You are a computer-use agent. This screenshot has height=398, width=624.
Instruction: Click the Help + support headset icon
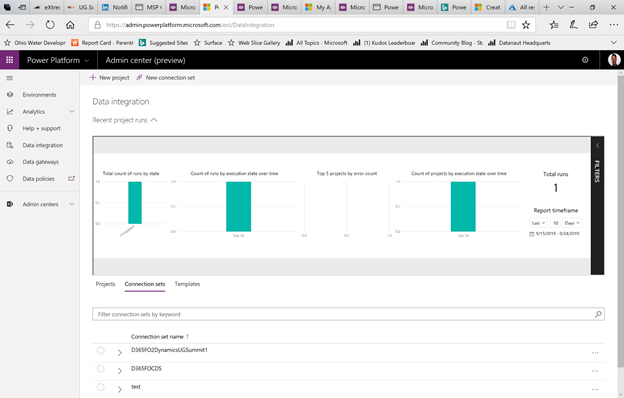[10, 128]
